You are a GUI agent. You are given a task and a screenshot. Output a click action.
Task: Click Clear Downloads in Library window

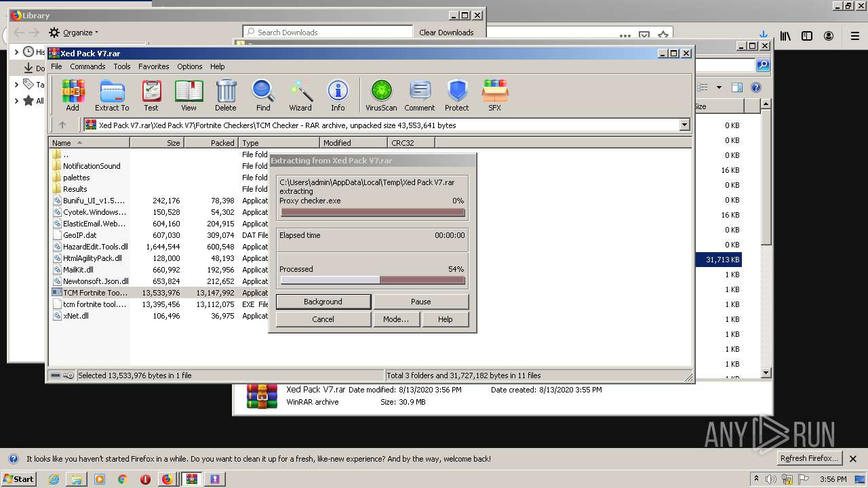click(446, 33)
